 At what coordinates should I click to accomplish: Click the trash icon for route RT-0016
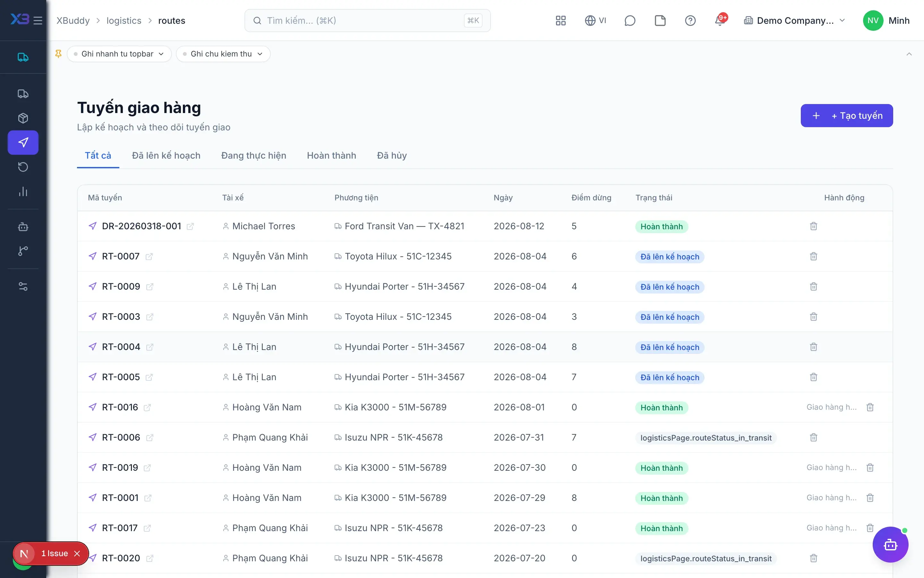click(x=870, y=407)
